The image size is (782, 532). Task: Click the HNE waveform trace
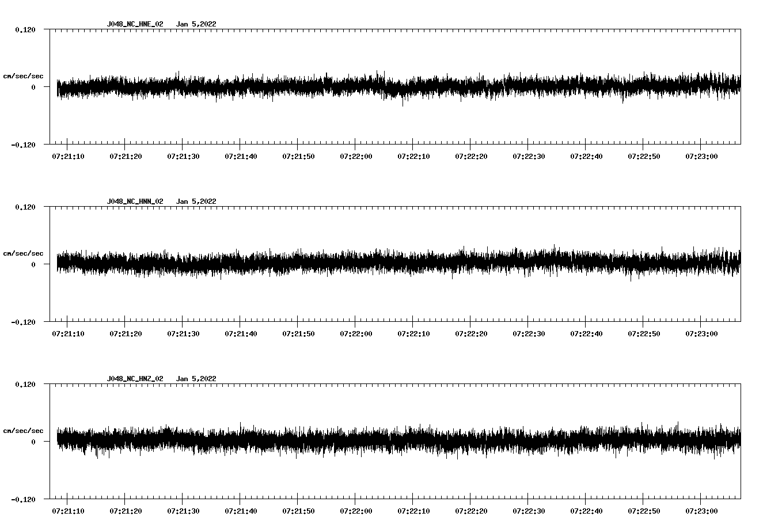click(398, 87)
